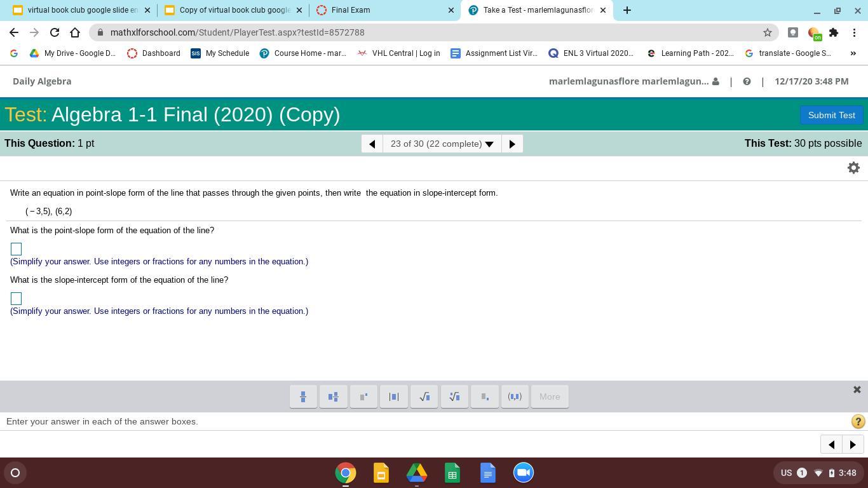This screenshot has height=488, width=868.
Task: Open the Google bookmark icon
Action: tap(14, 53)
